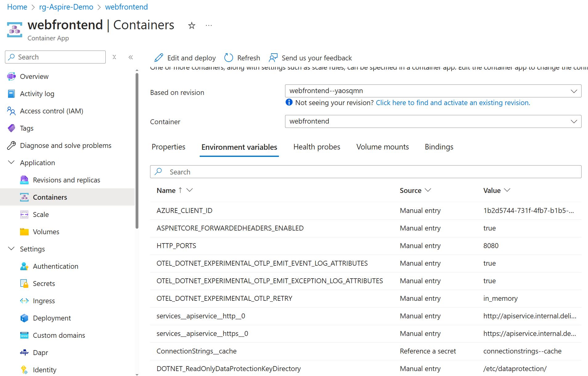Click the Authentication icon
Viewport: 588px width, 376px height.
click(x=24, y=266)
